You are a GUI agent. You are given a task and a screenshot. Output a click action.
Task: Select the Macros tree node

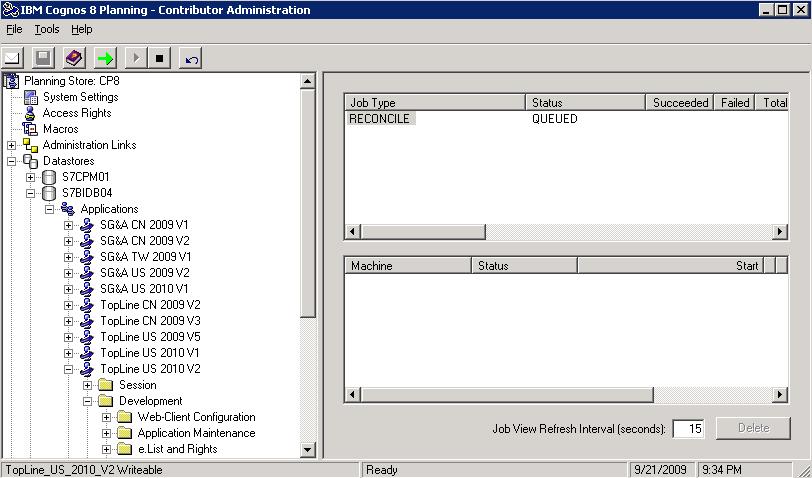pyautogui.click(x=60, y=129)
